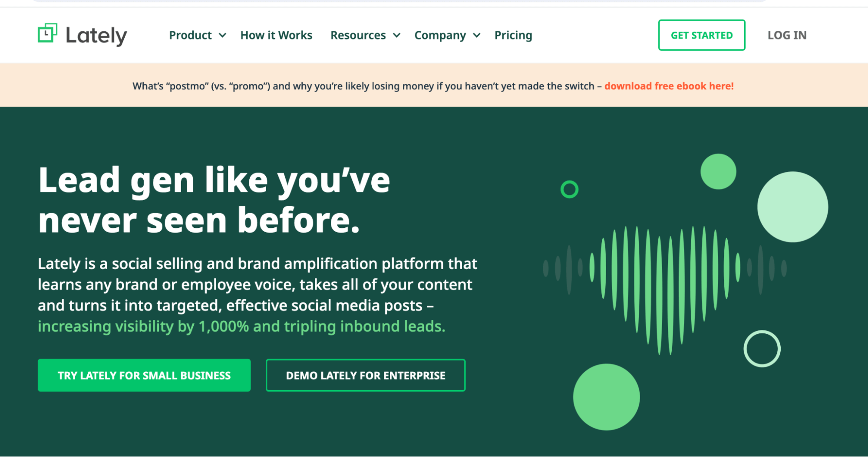Click the solid green circle at the bottom

(606, 397)
